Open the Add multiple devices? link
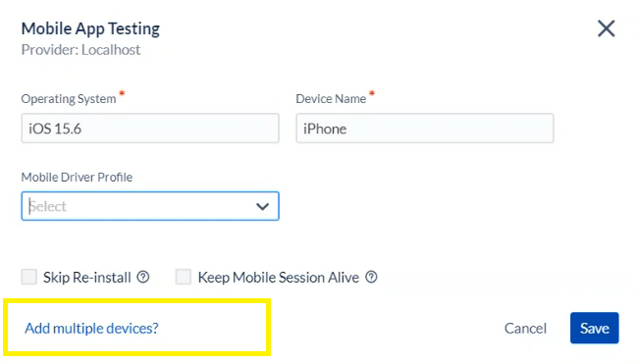The image size is (636, 364). coord(91,329)
